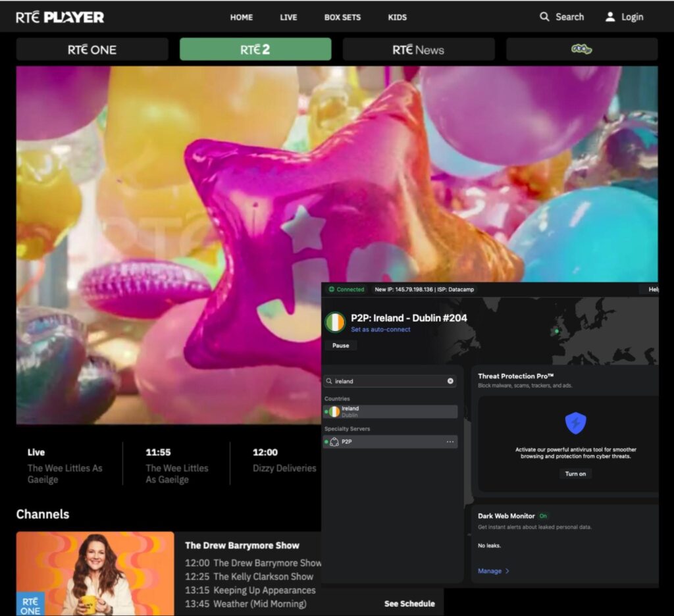674x616 pixels.
Task: Click the Pause button in VPN panel
Action: coord(340,346)
